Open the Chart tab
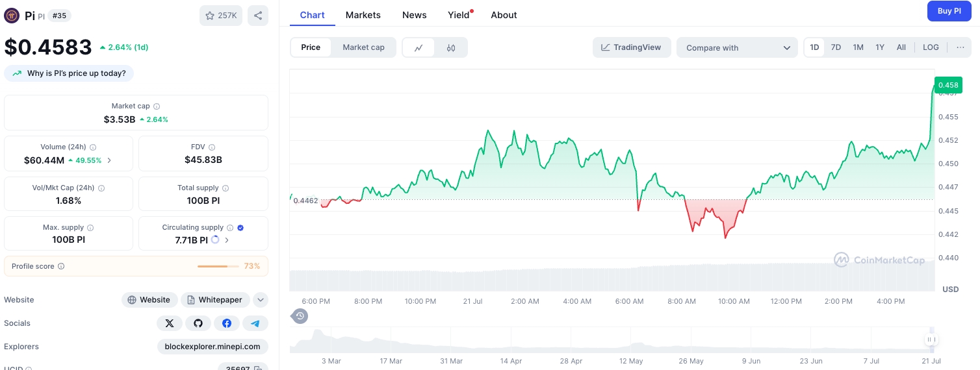This screenshot has height=370, width=980. [x=313, y=15]
